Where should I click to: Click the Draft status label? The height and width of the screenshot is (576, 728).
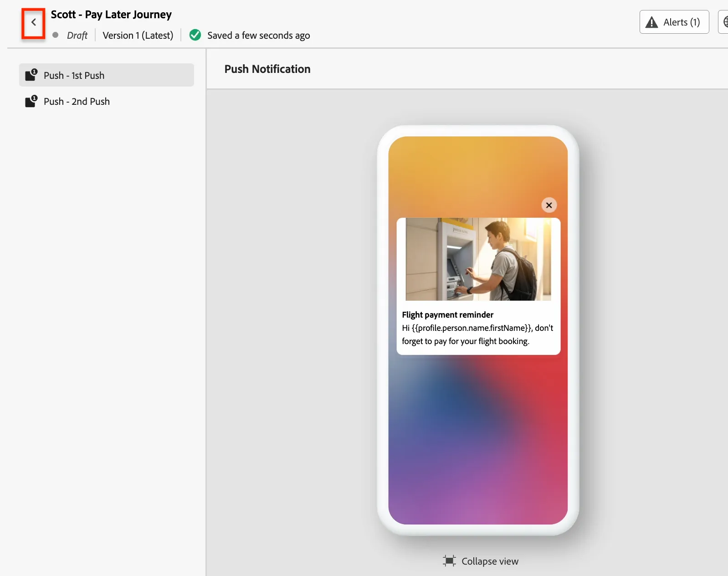[x=77, y=36]
